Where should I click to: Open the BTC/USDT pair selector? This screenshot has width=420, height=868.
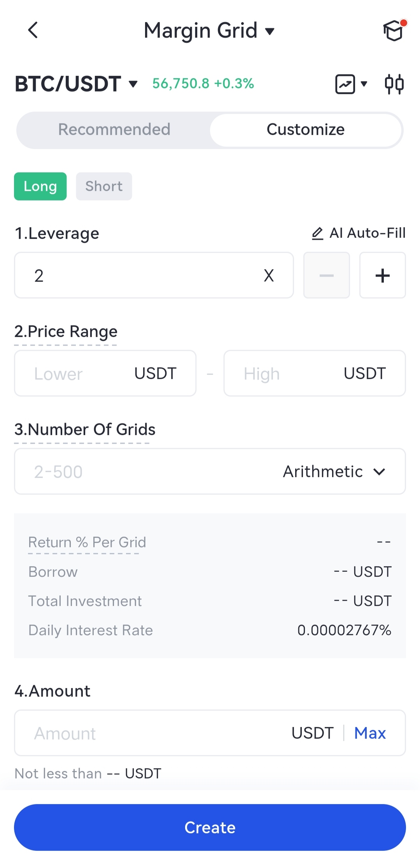[76, 84]
